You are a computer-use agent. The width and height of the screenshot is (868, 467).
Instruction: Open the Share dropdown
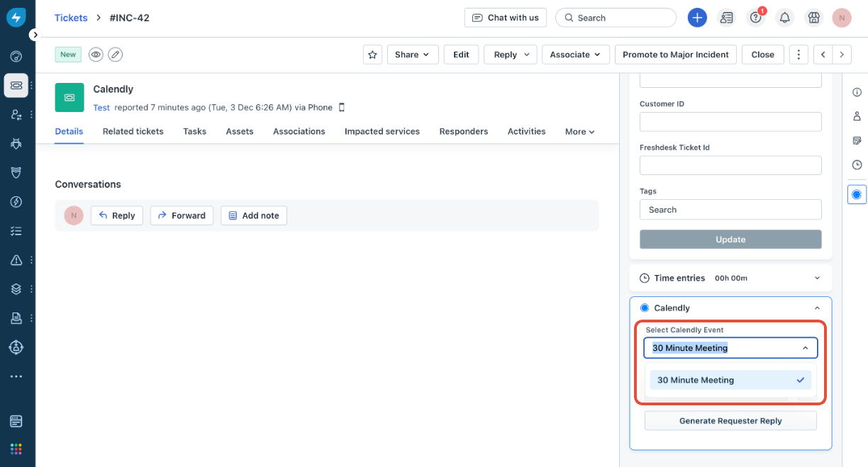click(x=412, y=55)
